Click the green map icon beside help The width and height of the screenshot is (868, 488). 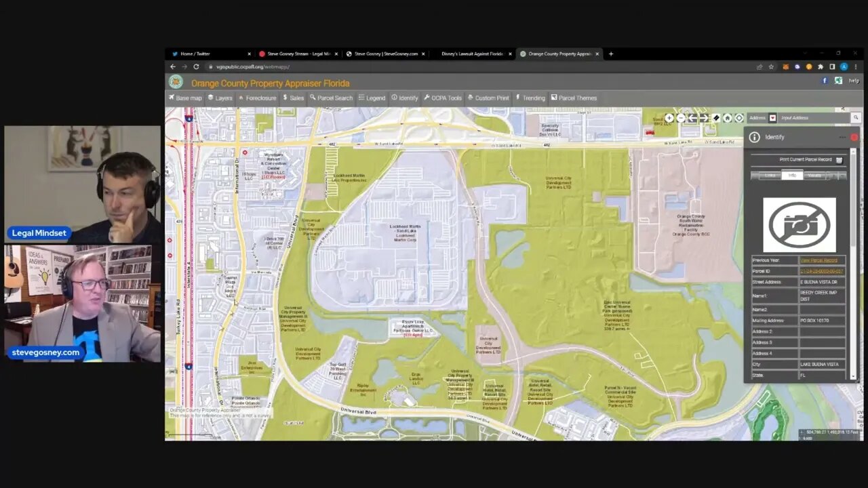pyautogui.click(x=838, y=81)
